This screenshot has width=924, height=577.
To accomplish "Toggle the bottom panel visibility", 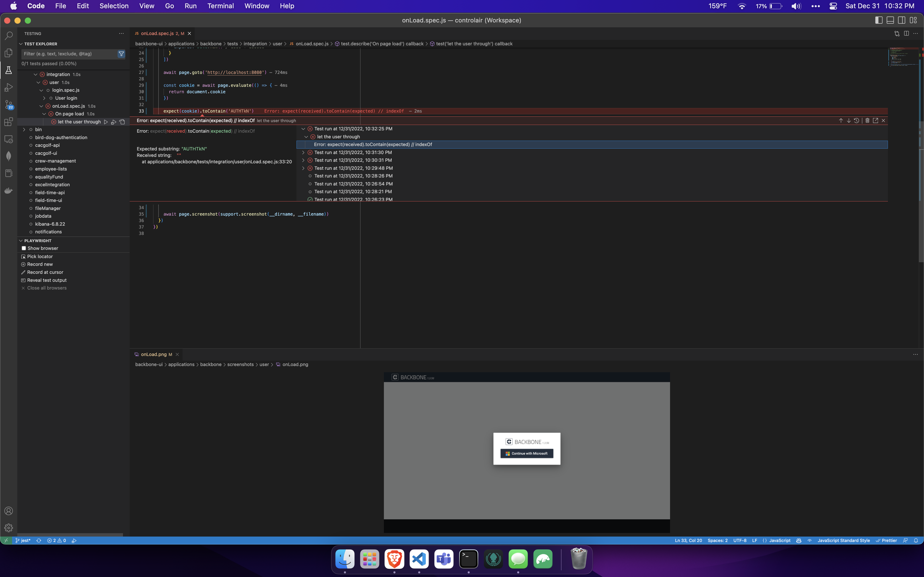I will 890,20.
